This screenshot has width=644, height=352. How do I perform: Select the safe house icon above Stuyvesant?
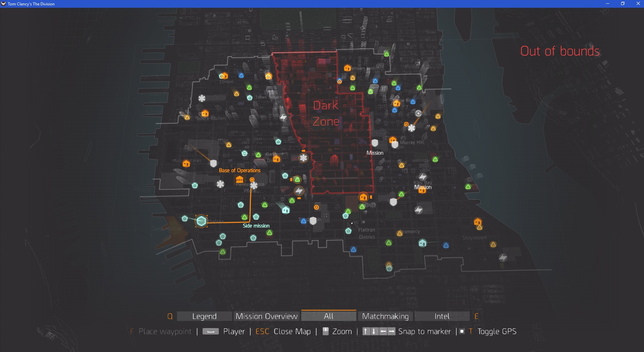478,222
